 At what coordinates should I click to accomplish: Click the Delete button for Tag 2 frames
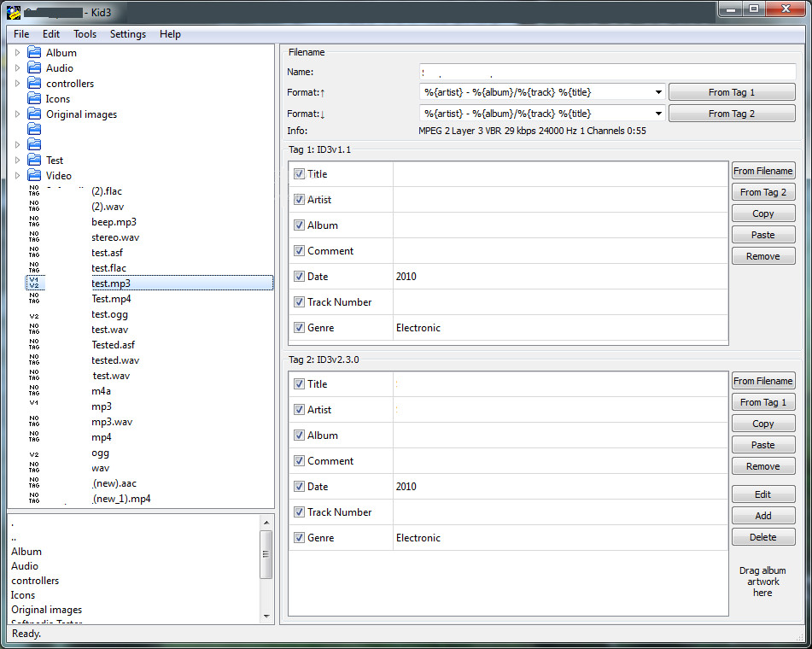(762, 537)
